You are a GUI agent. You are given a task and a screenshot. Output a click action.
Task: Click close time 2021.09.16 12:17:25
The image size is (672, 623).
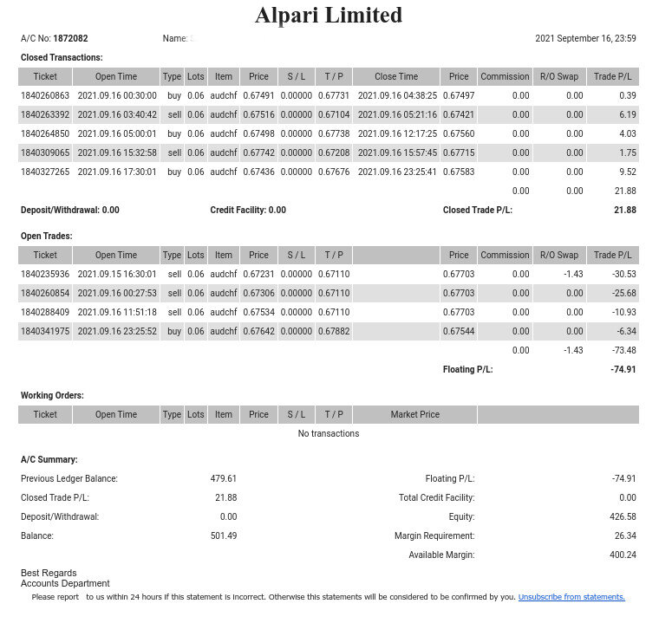tap(397, 133)
